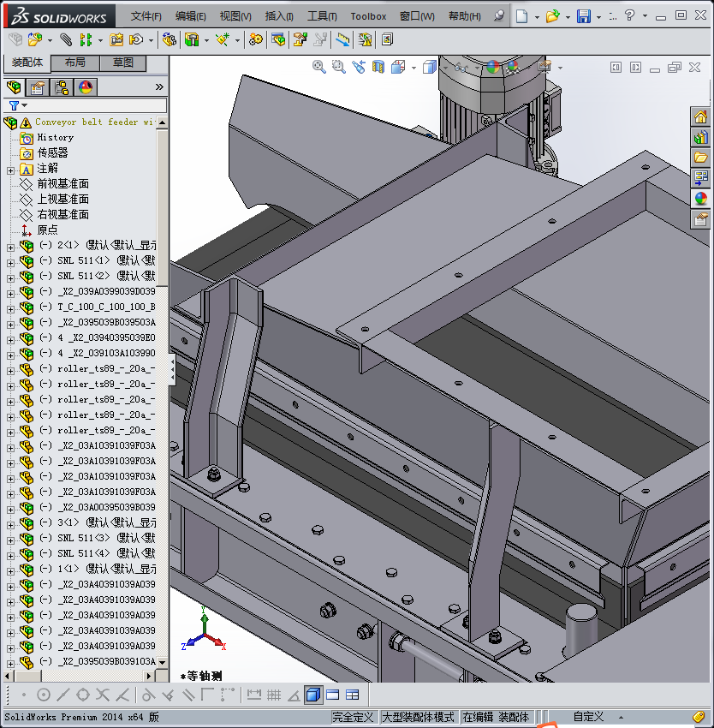Select the History item in feature tree

pos(55,137)
